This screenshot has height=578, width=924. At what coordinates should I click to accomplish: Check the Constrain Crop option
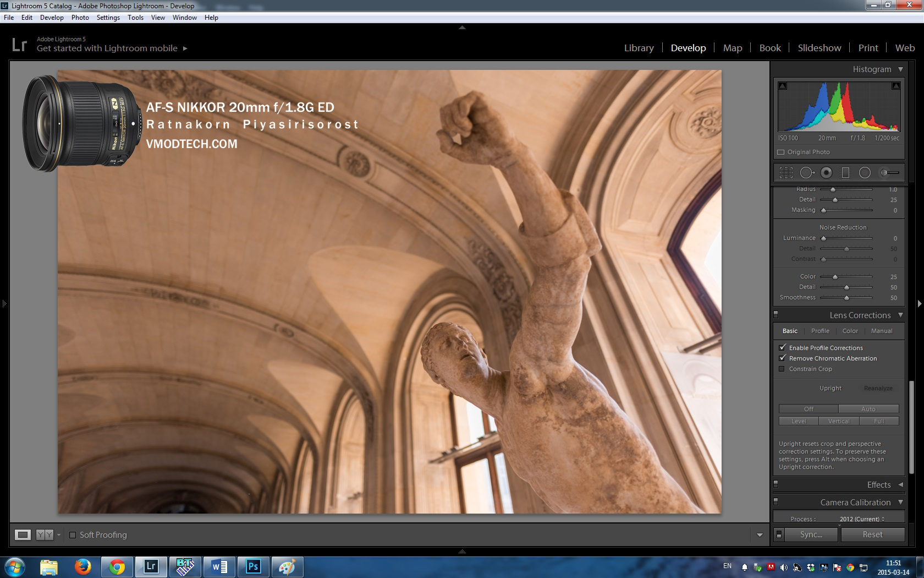pyautogui.click(x=782, y=369)
